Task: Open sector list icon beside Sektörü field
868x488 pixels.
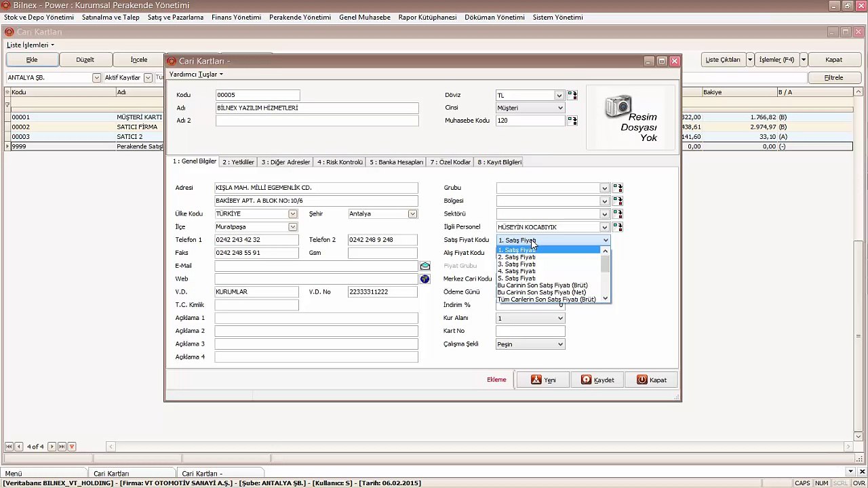Action: click(x=618, y=213)
